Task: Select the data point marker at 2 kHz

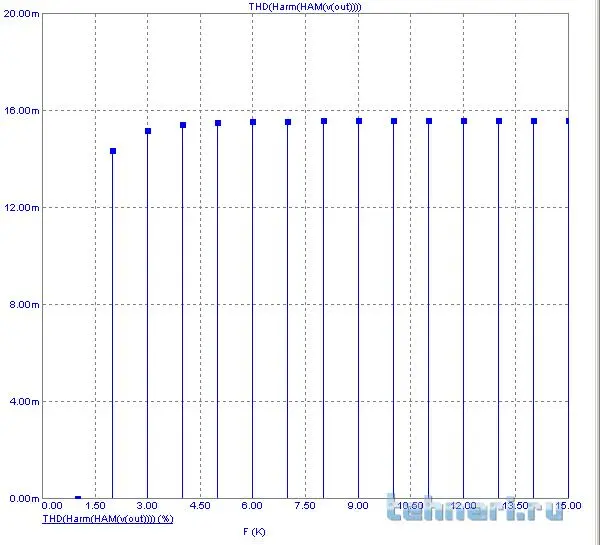Action: click(x=113, y=151)
